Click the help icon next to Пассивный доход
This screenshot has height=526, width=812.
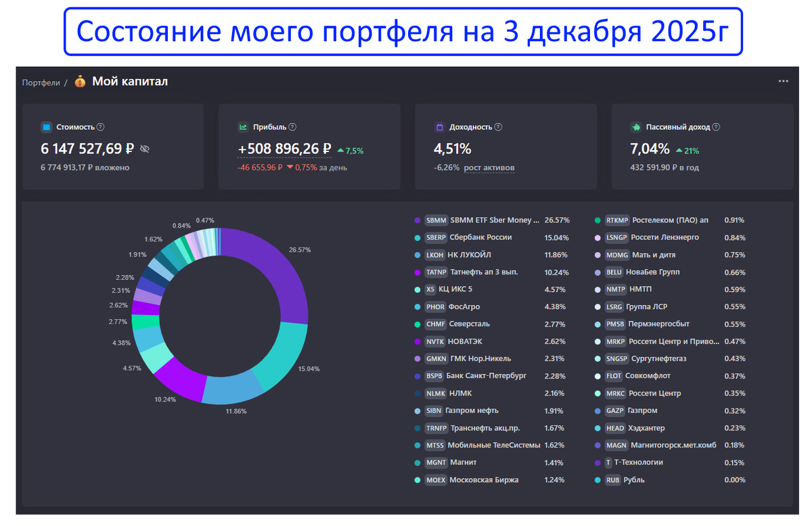pyautogui.click(x=716, y=126)
